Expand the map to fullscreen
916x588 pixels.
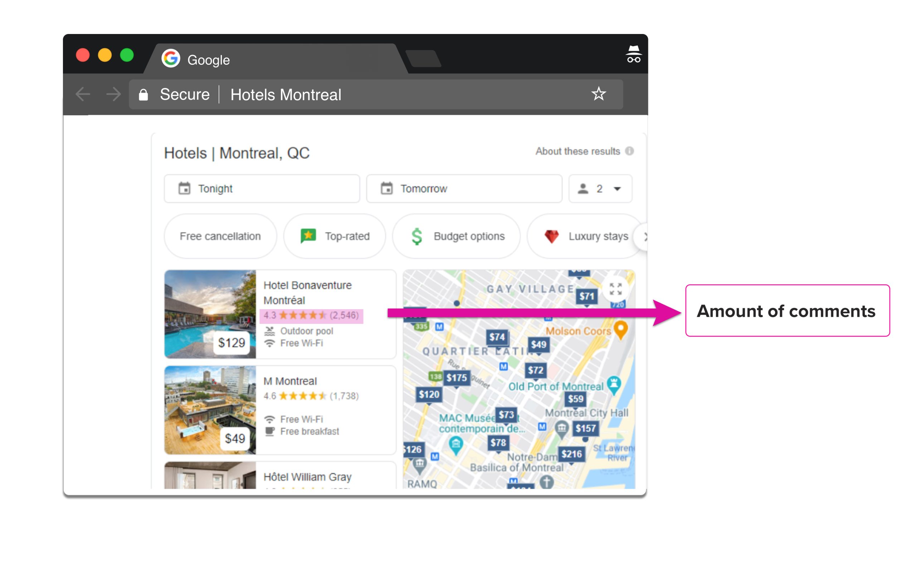615,289
